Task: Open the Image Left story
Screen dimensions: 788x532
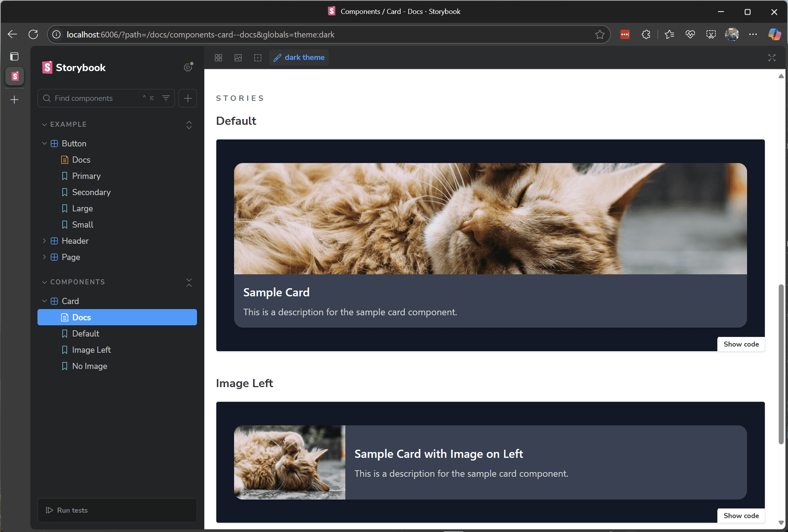Action: [91, 350]
